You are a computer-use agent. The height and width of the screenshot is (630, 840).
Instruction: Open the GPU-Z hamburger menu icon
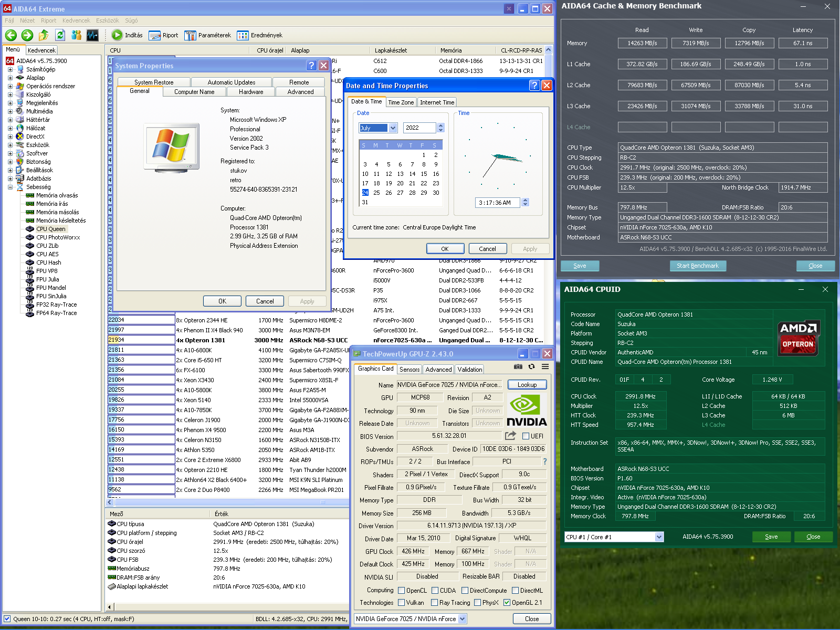[x=545, y=366]
